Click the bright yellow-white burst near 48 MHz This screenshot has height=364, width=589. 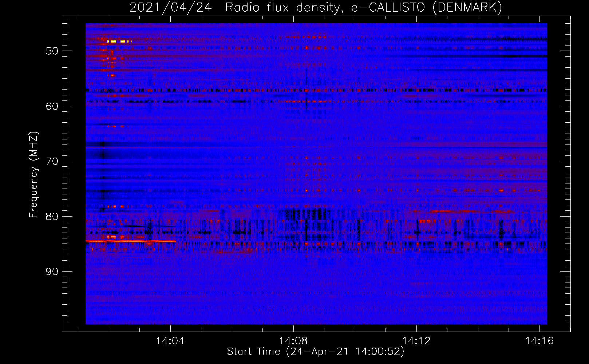(x=119, y=41)
